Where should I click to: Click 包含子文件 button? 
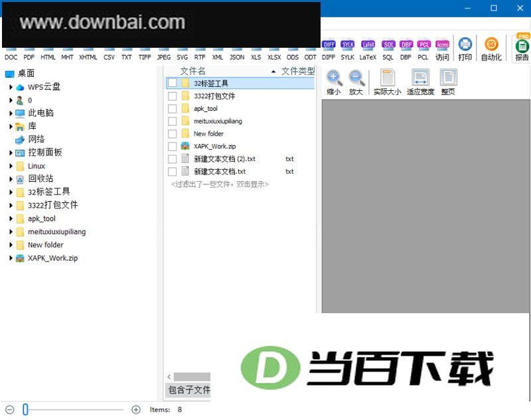point(188,390)
